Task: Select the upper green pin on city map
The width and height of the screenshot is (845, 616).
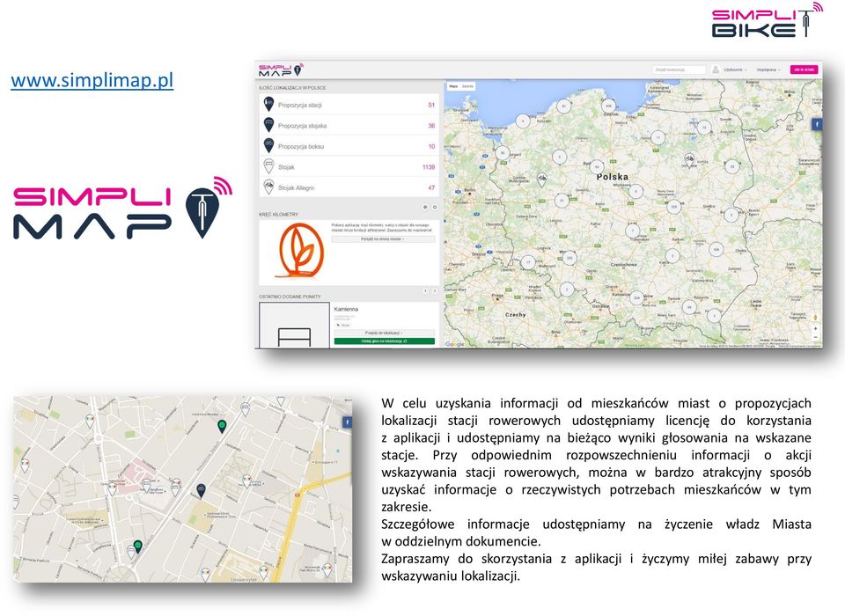Action: (x=222, y=426)
